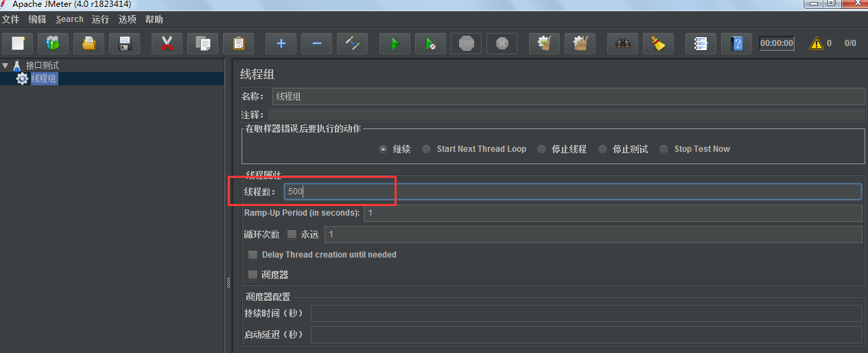Check Delay Thread creation until needed
868x353 pixels.
[x=253, y=255]
